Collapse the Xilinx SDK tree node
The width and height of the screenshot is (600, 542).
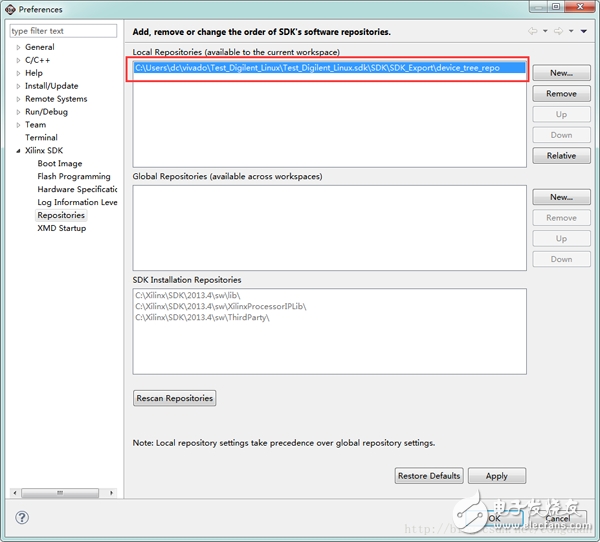pyautogui.click(x=18, y=151)
